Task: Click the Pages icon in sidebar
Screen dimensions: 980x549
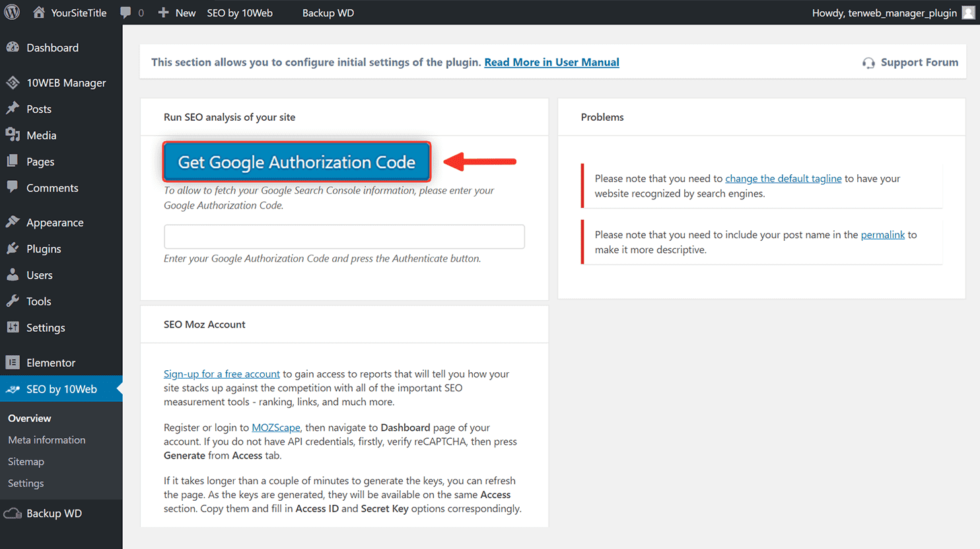Action: (13, 162)
